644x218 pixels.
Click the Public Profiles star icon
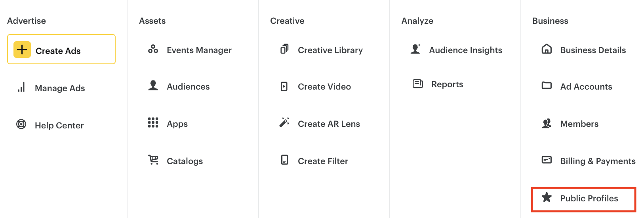[547, 197]
